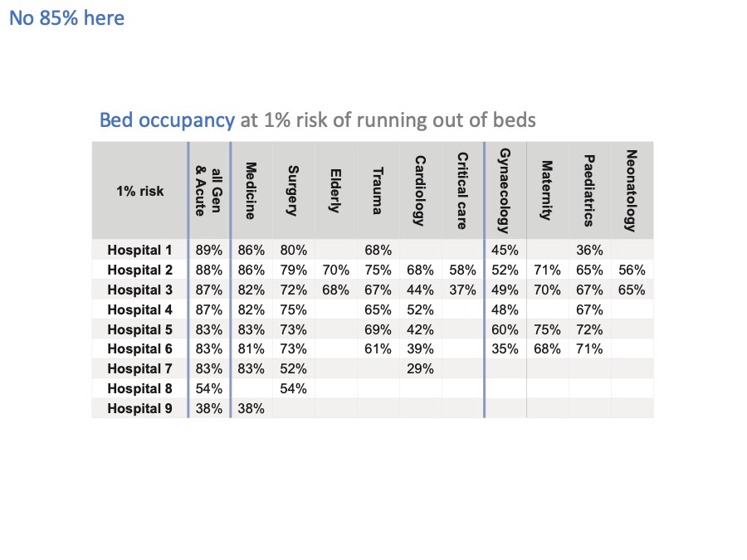Viewport: 747px width, 560px height.
Task: Click Hospital 8's 54% Surgery cell
Action: pyautogui.click(x=294, y=388)
